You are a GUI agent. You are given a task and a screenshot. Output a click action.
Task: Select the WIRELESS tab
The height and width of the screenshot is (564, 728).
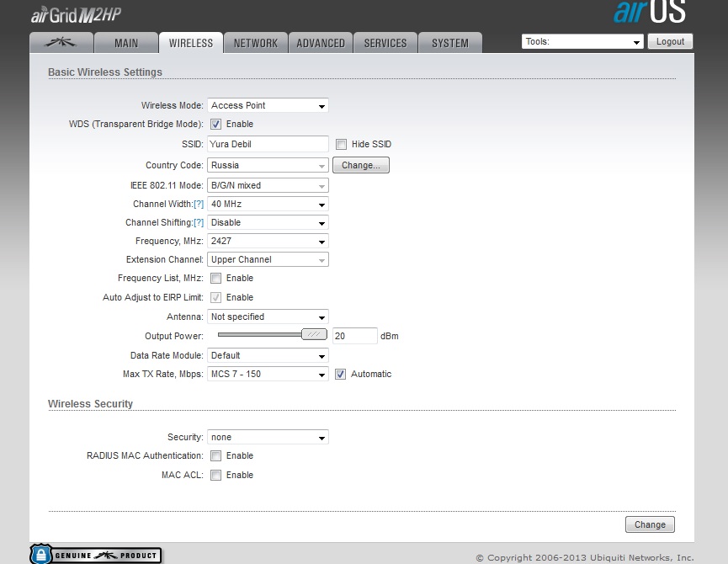tap(191, 43)
